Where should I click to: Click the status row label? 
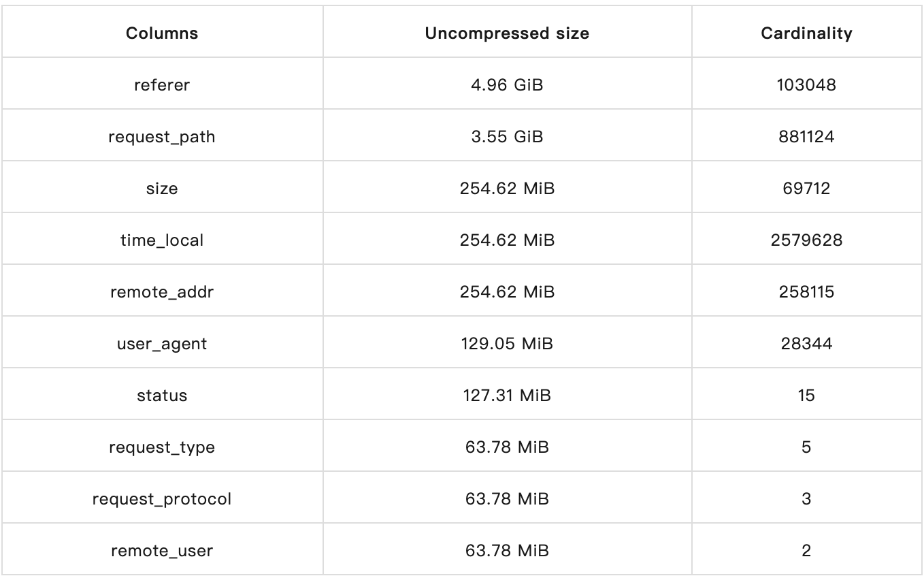click(x=162, y=396)
